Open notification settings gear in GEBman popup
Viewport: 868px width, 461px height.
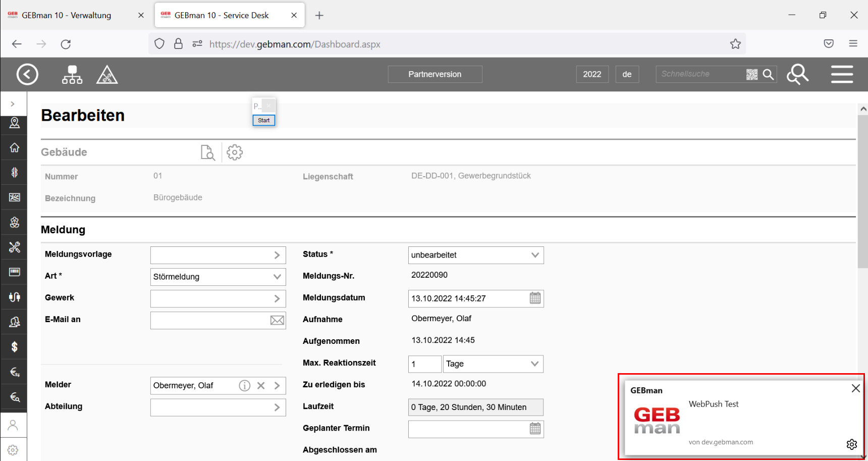pos(852,444)
